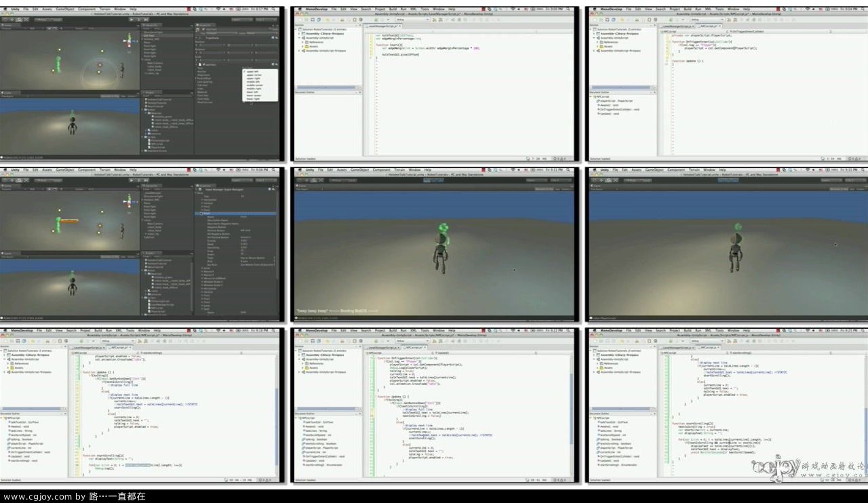Select the Hand tool in the top-left Unity toolbar
The image size is (868, 503).
tap(5, 20)
